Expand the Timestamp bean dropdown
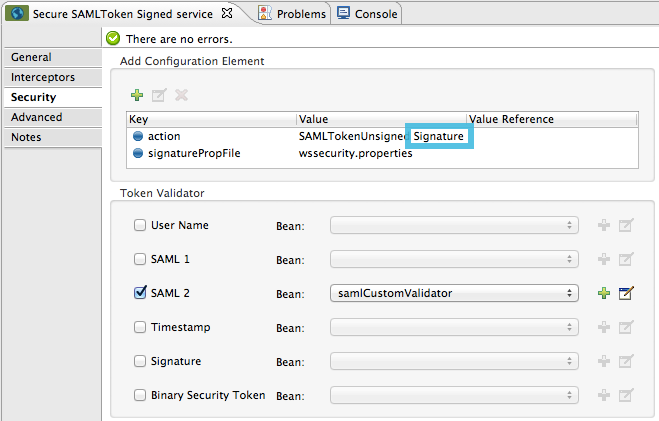659x421 pixels. (454, 327)
